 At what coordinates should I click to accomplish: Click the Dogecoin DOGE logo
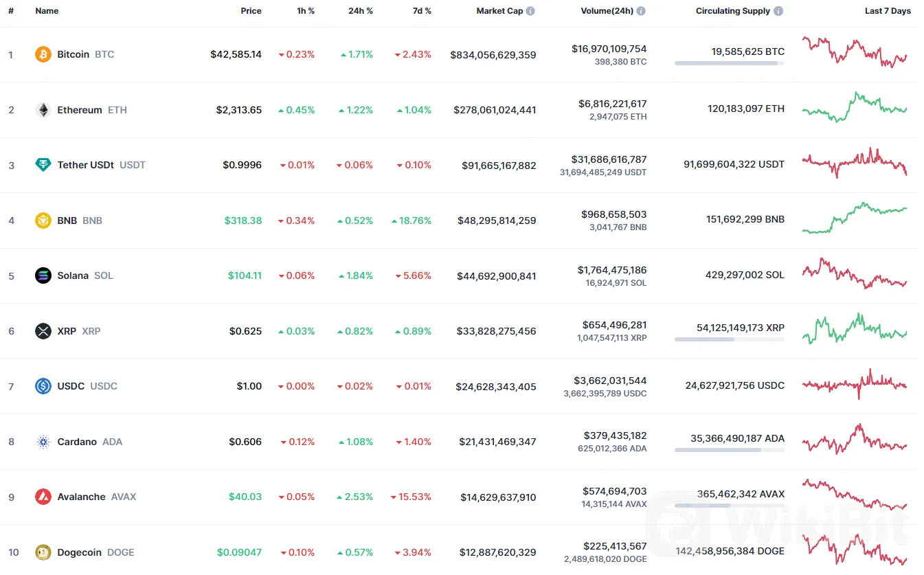pyautogui.click(x=43, y=552)
